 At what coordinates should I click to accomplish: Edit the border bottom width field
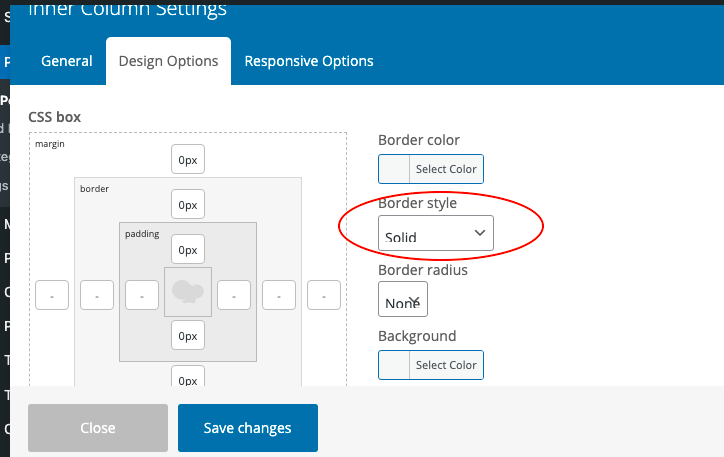(188, 376)
